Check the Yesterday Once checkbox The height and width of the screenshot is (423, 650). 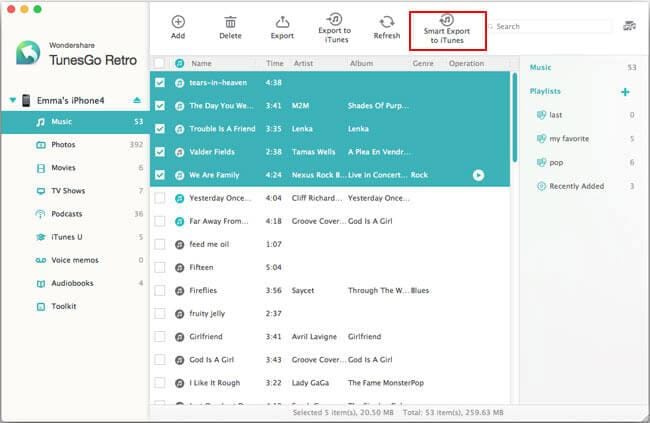point(160,198)
